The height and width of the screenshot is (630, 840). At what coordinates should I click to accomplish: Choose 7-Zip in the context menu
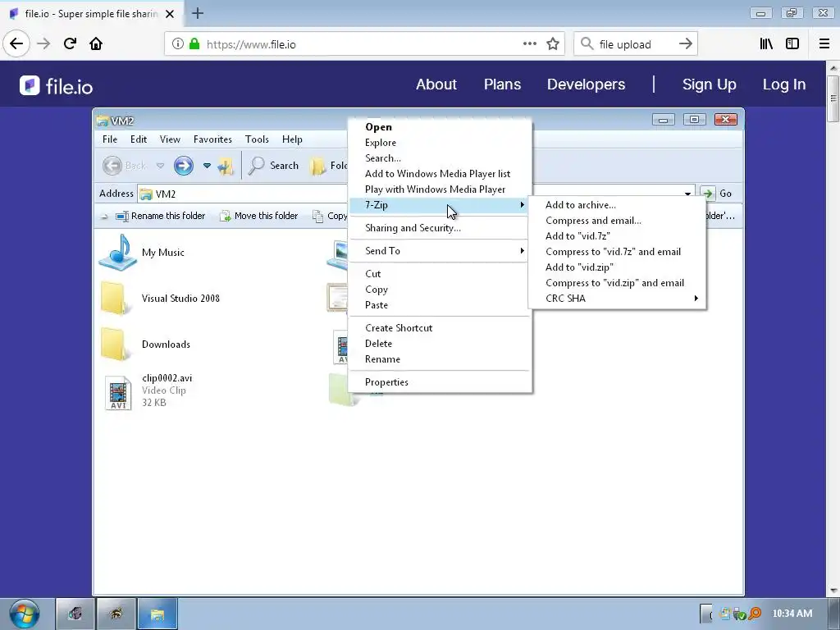(x=440, y=204)
